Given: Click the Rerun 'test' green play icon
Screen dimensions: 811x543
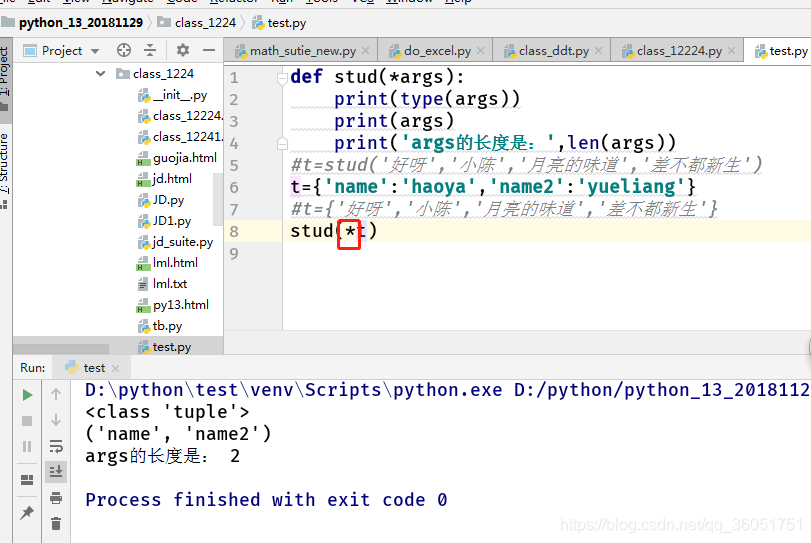Looking at the screenshot, I should [27, 396].
